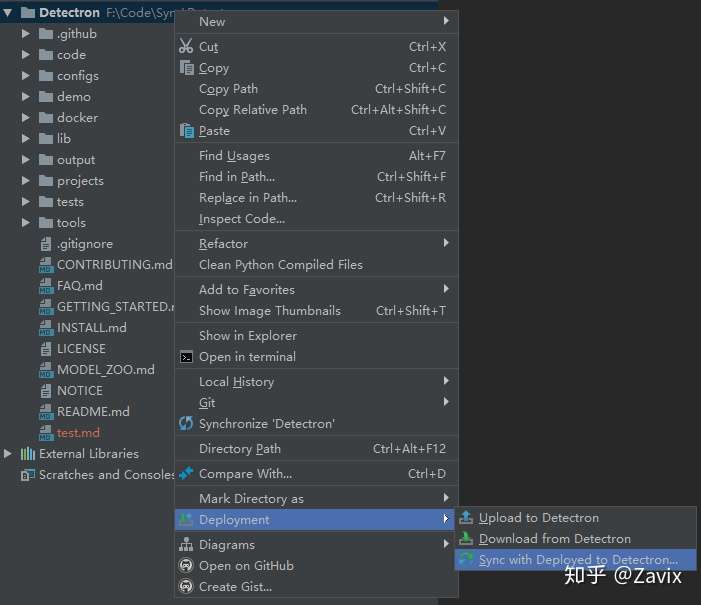Click the Open in terminal icon
701x605 pixels.
pos(186,357)
